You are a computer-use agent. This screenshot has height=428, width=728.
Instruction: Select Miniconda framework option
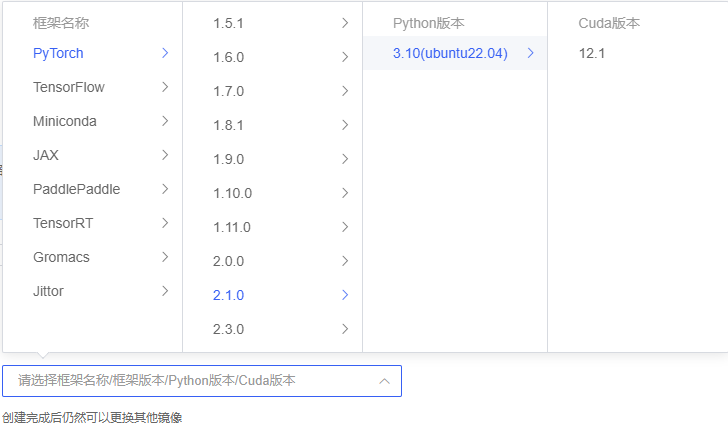65,121
